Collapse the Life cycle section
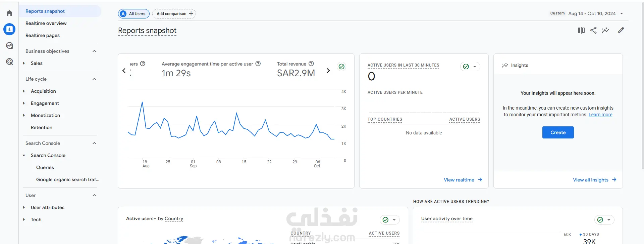Image resolution: width=644 pixels, height=244 pixels. click(x=94, y=79)
